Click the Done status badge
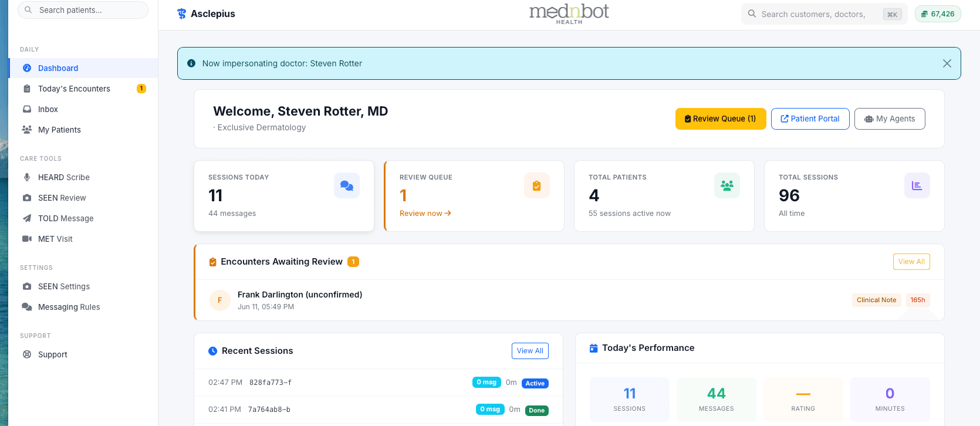Screen dimensions: 980x426 click(x=536, y=410)
